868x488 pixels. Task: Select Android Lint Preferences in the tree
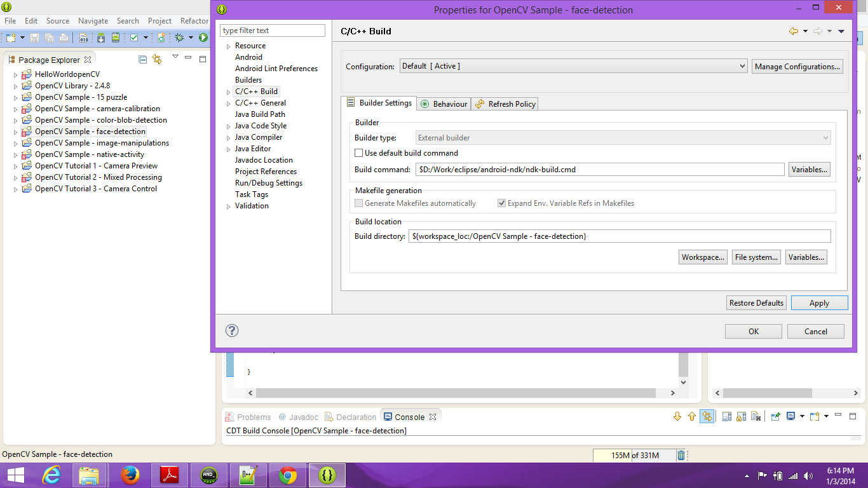point(276,69)
